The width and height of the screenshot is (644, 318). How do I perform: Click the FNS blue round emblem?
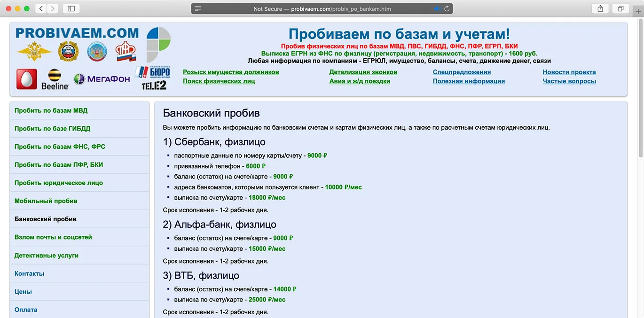point(97,51)
